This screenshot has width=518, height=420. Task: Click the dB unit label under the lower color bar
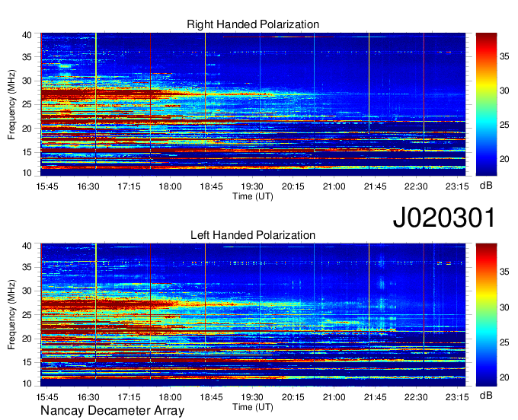pyautogui.click(x=486, y=395)
